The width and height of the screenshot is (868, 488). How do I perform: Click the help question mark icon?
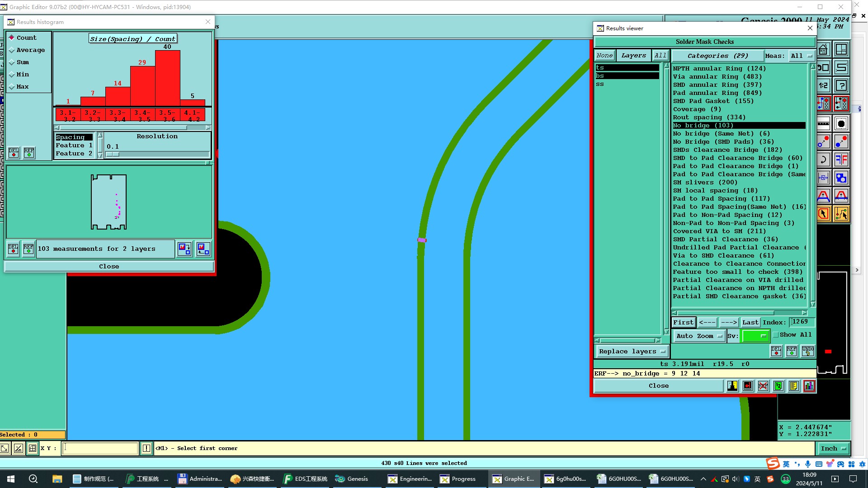click(x=841, y=85)
